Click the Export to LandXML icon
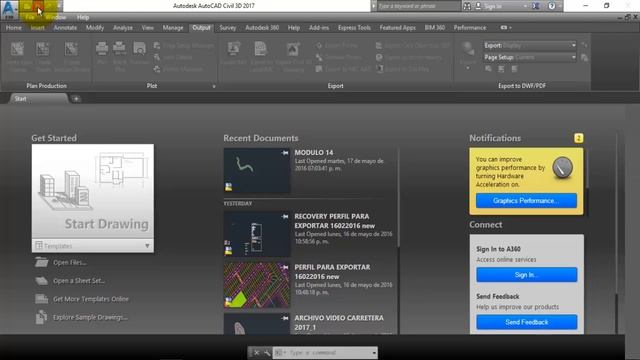The height and width of the screenshot is (360, 640). click(260, 49)
